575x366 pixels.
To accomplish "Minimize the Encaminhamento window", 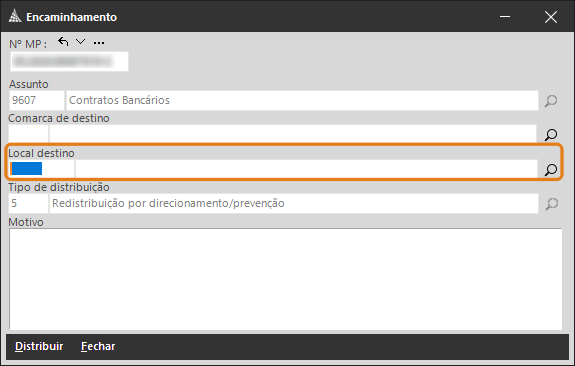I will (x=505, y=17).
